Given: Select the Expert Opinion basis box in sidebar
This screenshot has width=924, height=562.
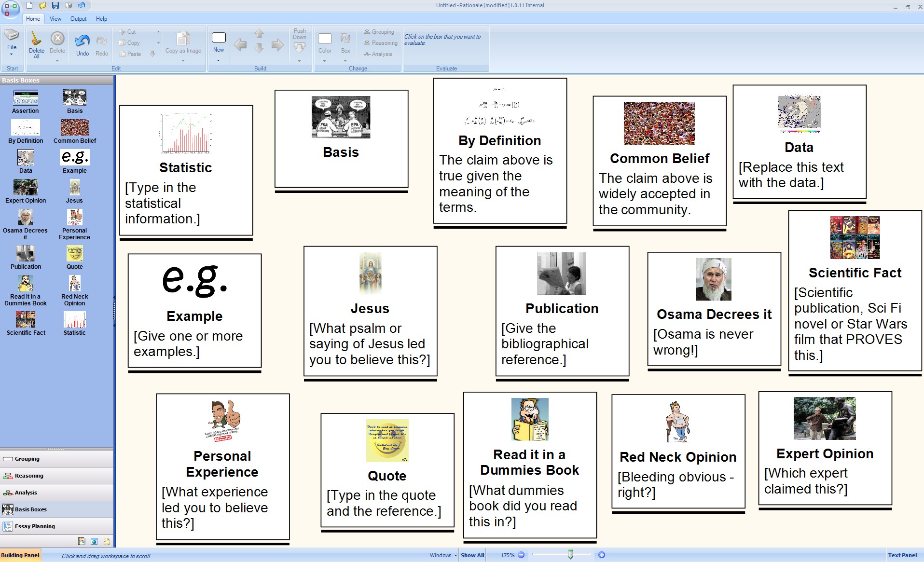Looking at the screenshot, I should point(26,188).
